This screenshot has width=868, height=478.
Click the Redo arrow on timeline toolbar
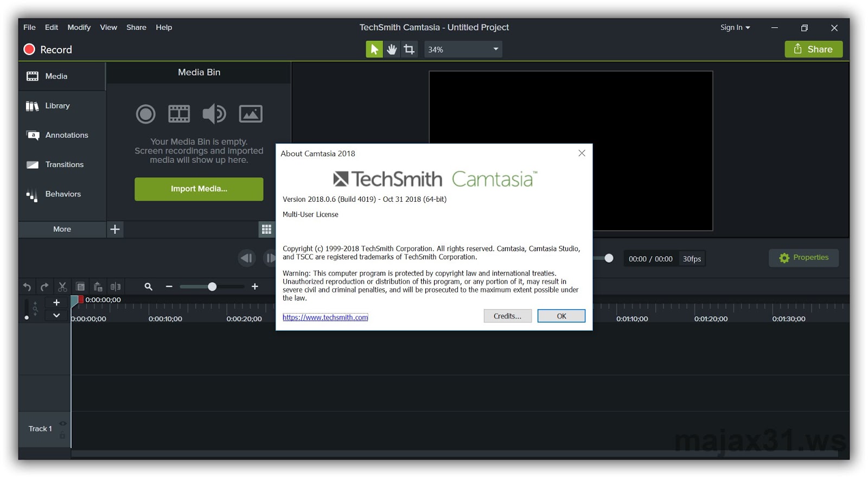click(x=44, y=286)
